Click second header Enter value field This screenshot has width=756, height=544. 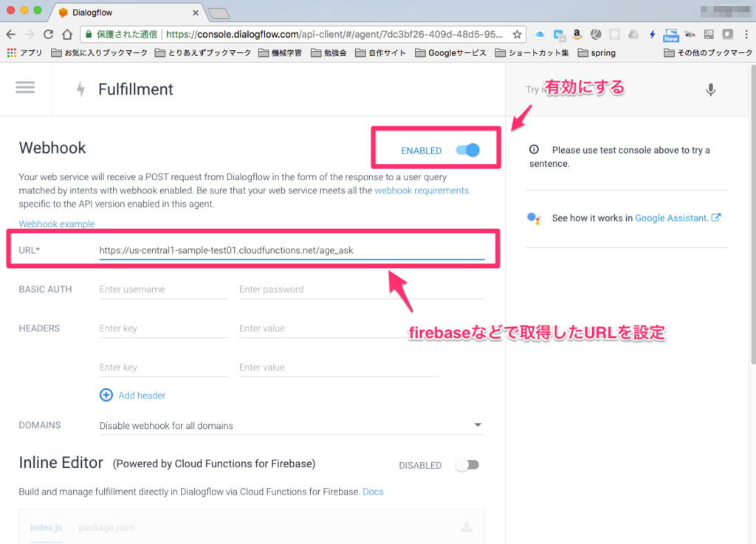(x=338, y=367)
